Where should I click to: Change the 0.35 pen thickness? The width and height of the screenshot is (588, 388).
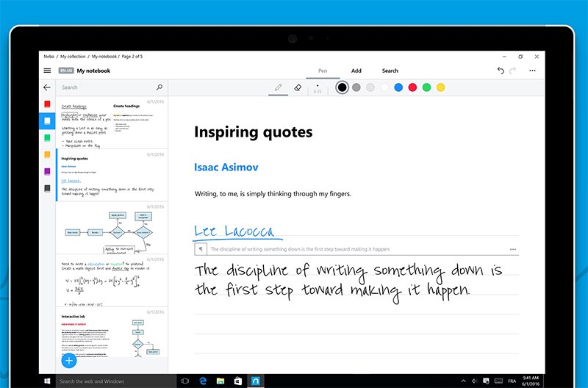coord(318,88)
